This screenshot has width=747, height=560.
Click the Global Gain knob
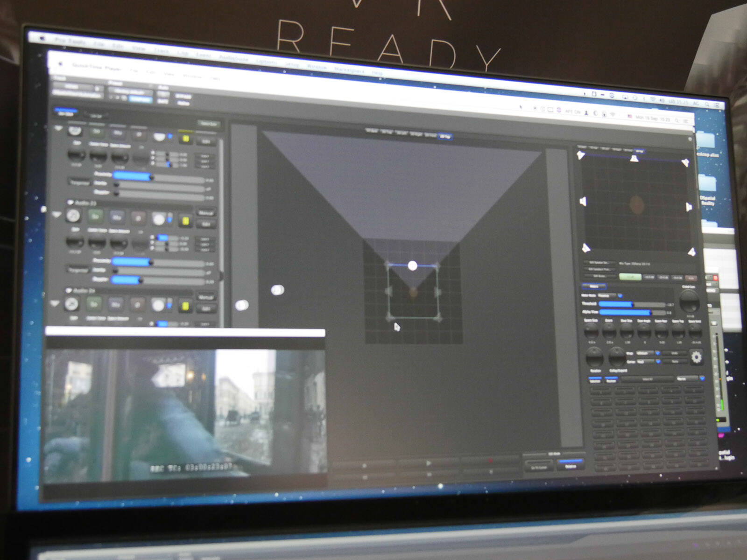(689, 301)
